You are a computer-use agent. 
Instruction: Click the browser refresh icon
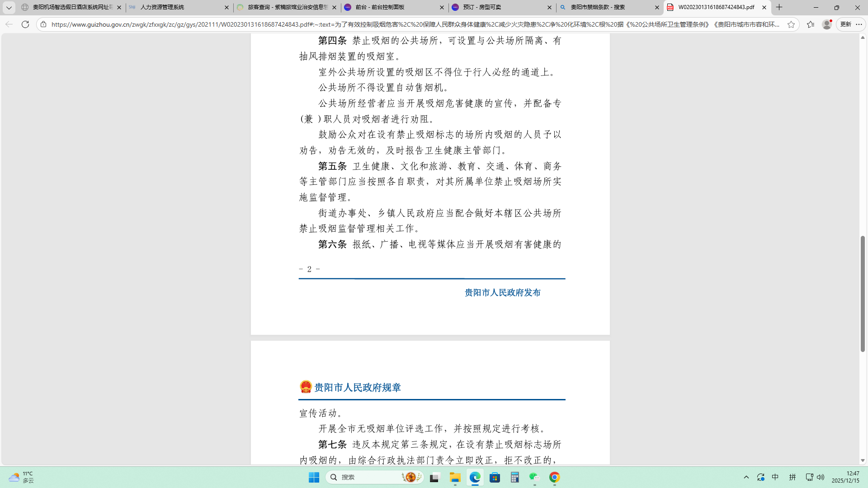(25, 24)
